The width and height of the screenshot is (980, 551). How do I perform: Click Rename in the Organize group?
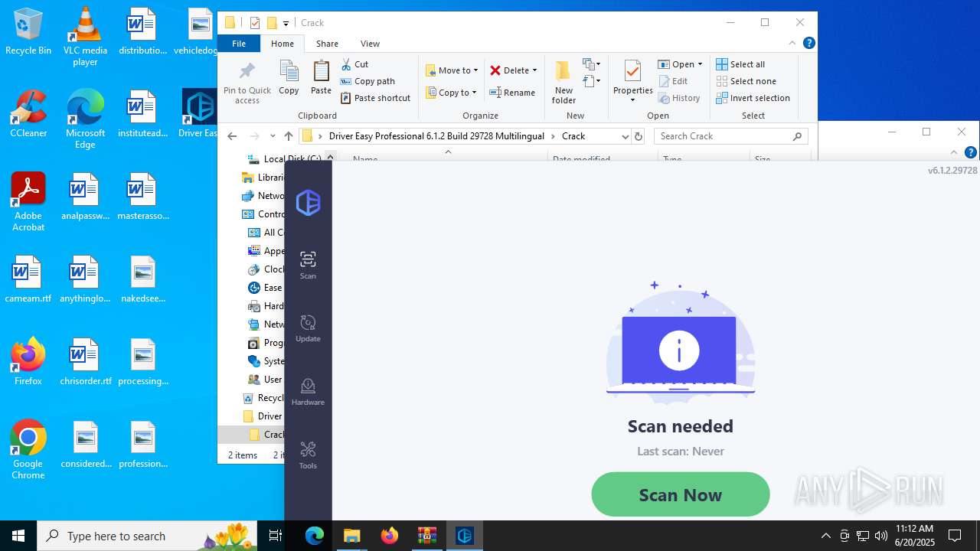[x=513, y=93]
